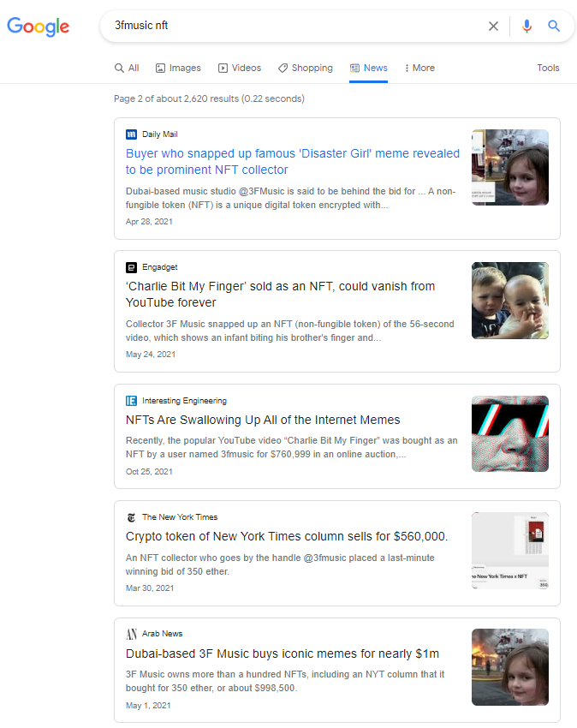The height and width of the screenshot is (728, 577).
Task: Switch to the All tab
Action: [127, 68]
